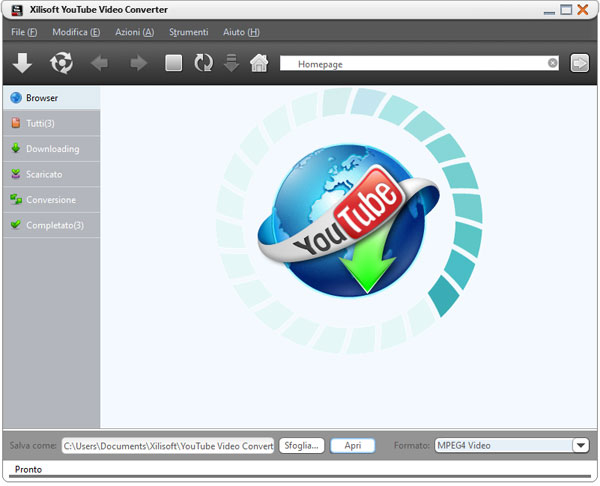The height and width of the screenshot is (486, 600).
Task: Click the Tutti(3) document icon
Action: [16, 123]
